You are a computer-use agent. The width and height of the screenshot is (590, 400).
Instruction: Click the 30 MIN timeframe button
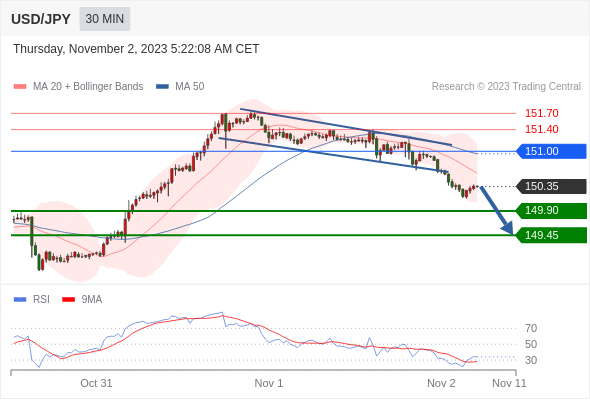tap(105, 19)
